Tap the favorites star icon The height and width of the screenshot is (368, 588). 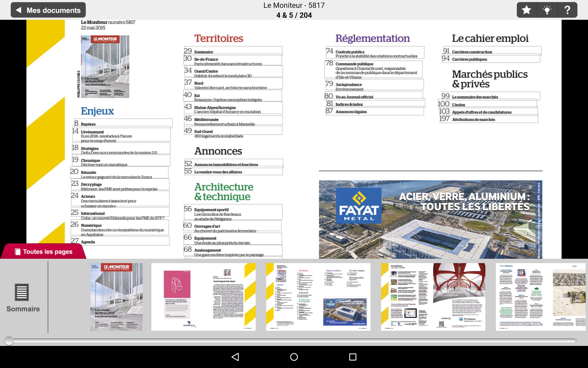click(526, 10)
